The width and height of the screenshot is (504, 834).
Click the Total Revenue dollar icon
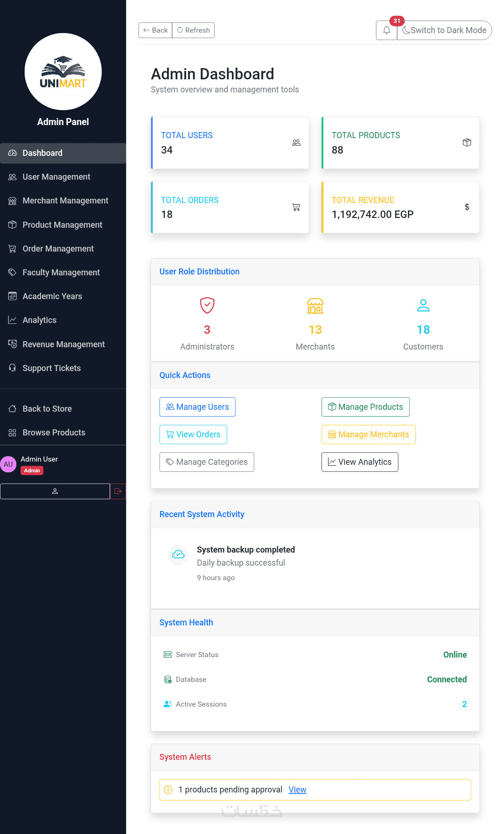[467, 207]
